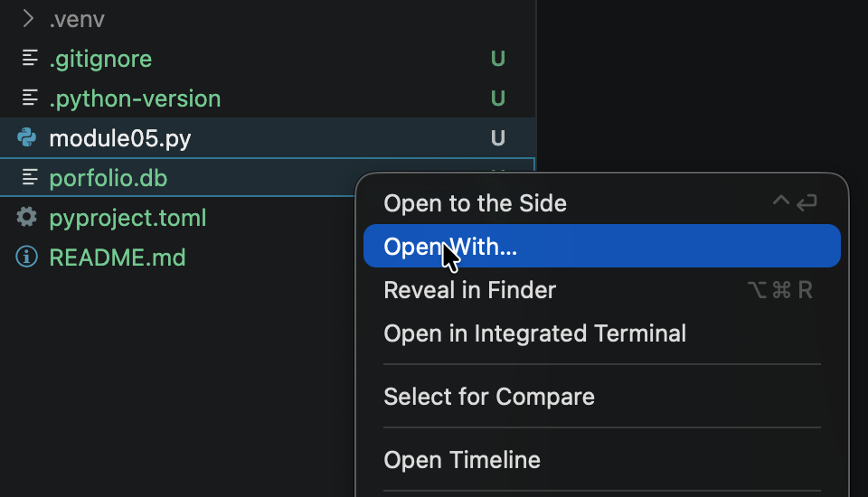The height and width of the screenshot is (497, 868).
Task: Click the U status badge for .python-version
Action: (x=497, y=98)
